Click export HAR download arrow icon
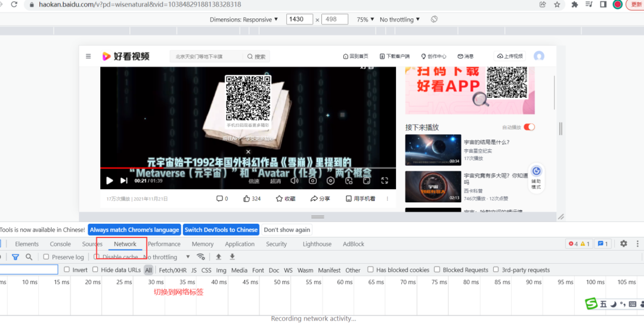The width and height of the screenshot is (644, 324). (232, 257)
